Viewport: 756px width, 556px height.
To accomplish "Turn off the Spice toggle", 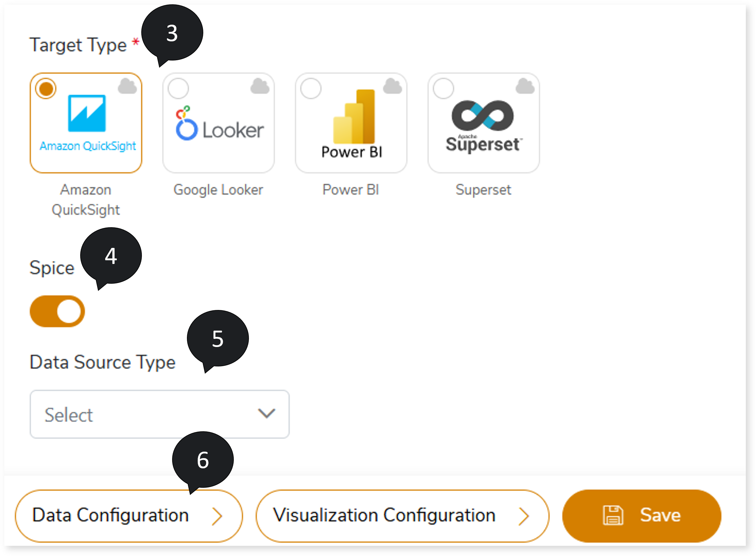I will point(57,311).
